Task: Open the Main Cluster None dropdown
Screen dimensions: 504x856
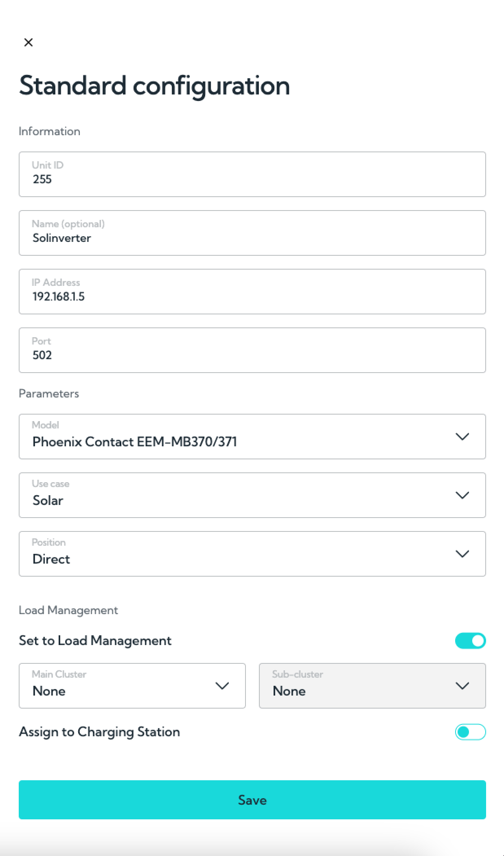Action: (x=132, y=686)
